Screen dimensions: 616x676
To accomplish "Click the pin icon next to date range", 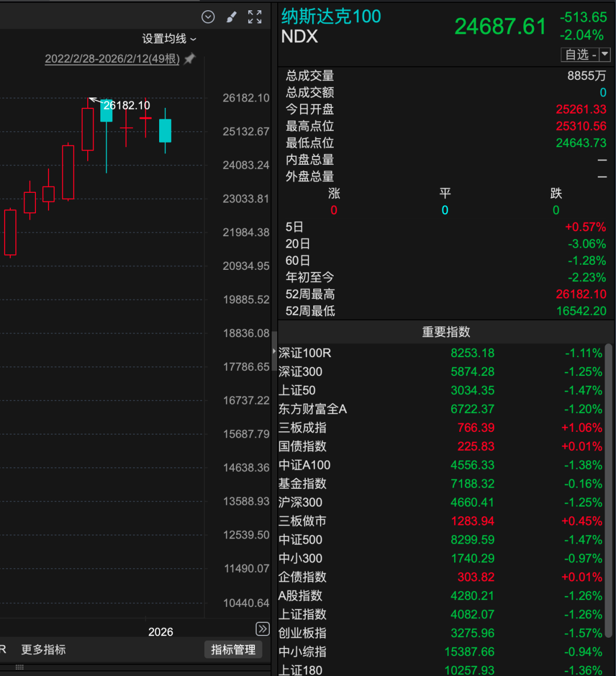I will (190, 59).
